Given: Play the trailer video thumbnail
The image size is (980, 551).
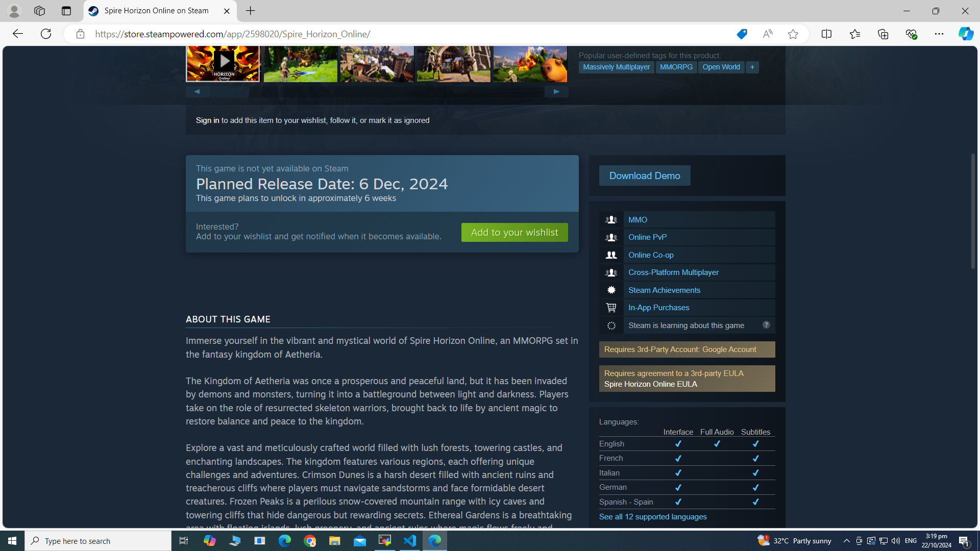Looking at the screenshot, I should point(223,62).
